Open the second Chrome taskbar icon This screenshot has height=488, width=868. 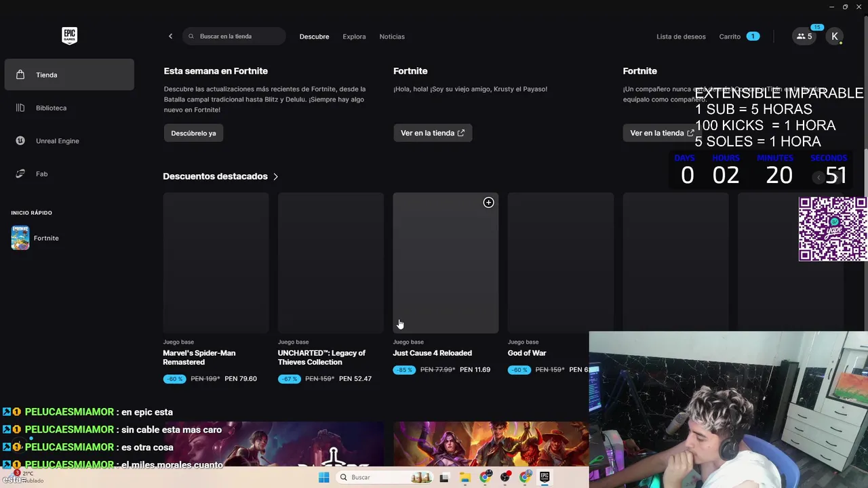tap(525, 477)
